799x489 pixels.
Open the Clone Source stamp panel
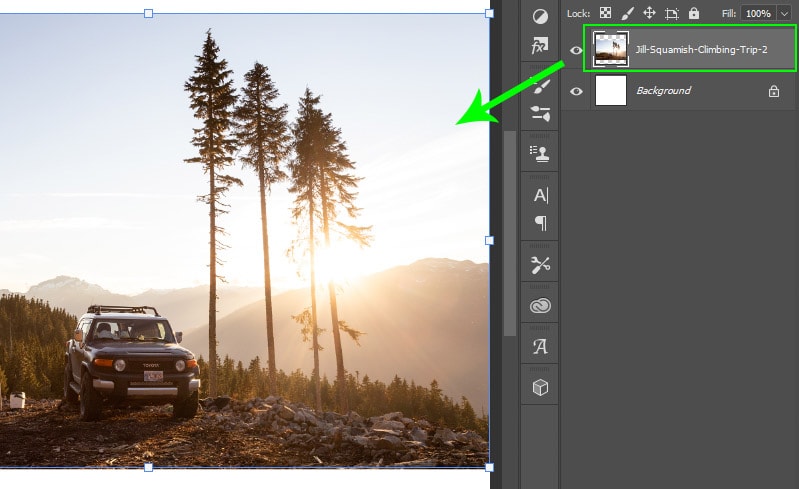pyautogui.click(x=540, y=154)
